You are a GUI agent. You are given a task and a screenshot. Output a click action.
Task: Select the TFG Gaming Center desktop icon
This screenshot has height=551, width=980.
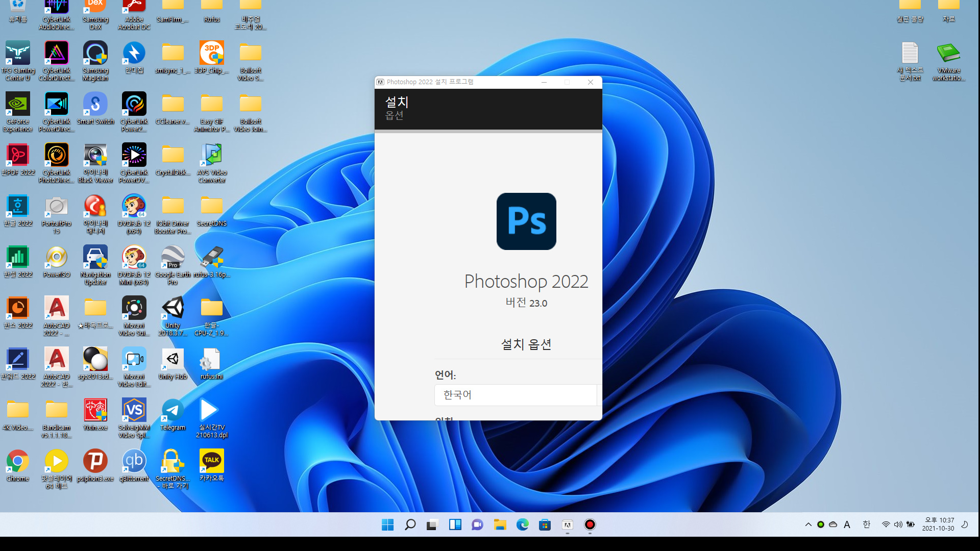click(18, 61)
